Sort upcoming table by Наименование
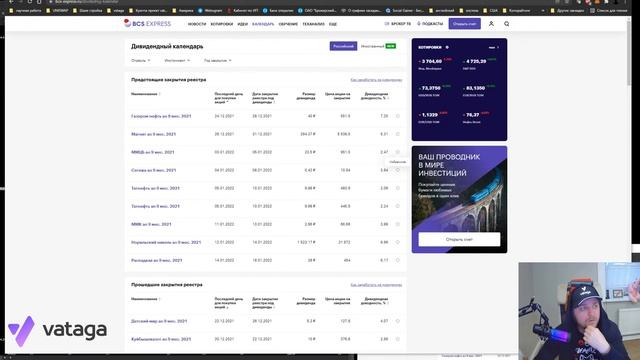The image size is (640, 360). (146, 94)
